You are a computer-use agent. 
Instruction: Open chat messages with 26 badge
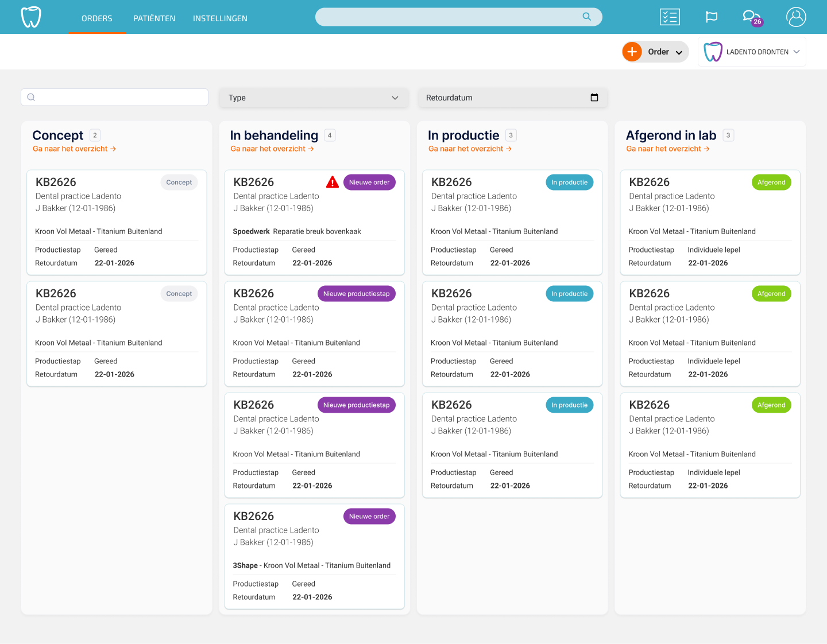(751, 17)
